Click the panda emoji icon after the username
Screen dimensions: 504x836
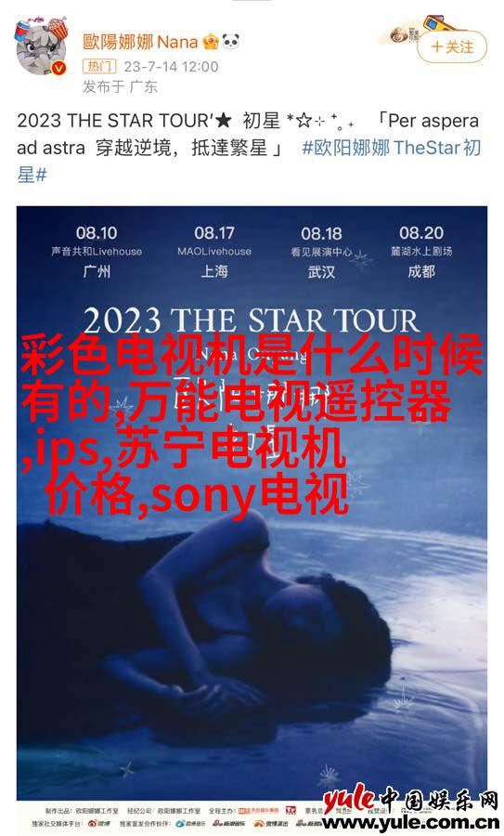pos(230,41)
